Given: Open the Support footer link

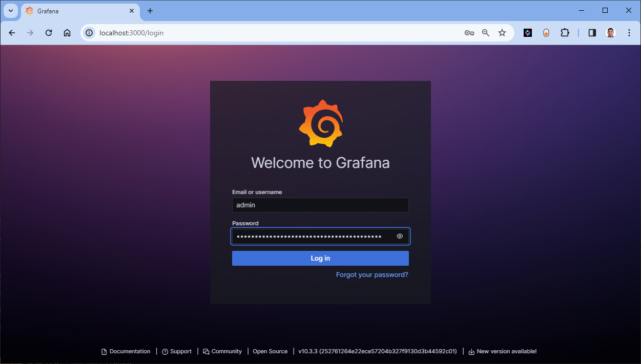Looking at the screenshot, I should [x=177, y=352].
